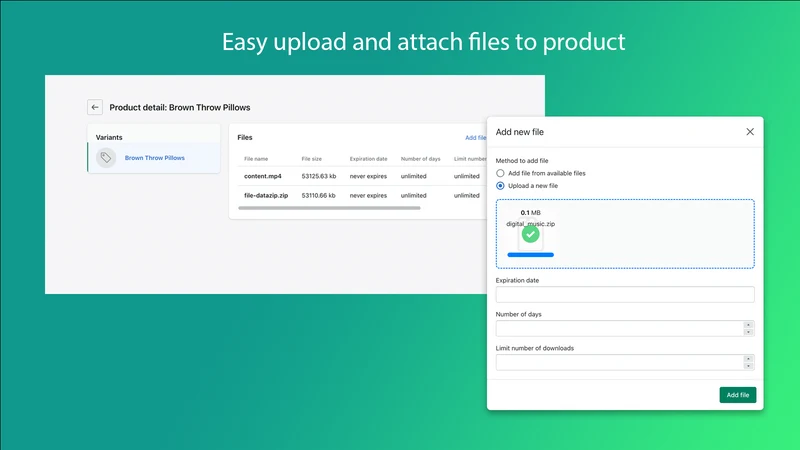Close the Add new file dialog
This screenshot has width=800, height=450.
tap(750, 132)
